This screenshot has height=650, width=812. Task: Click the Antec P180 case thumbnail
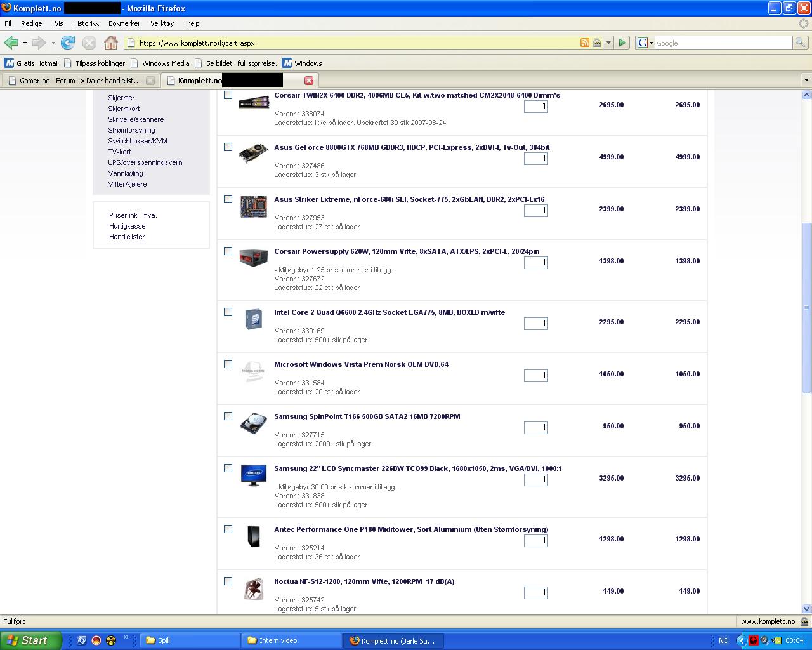click(x=254, y=536)
